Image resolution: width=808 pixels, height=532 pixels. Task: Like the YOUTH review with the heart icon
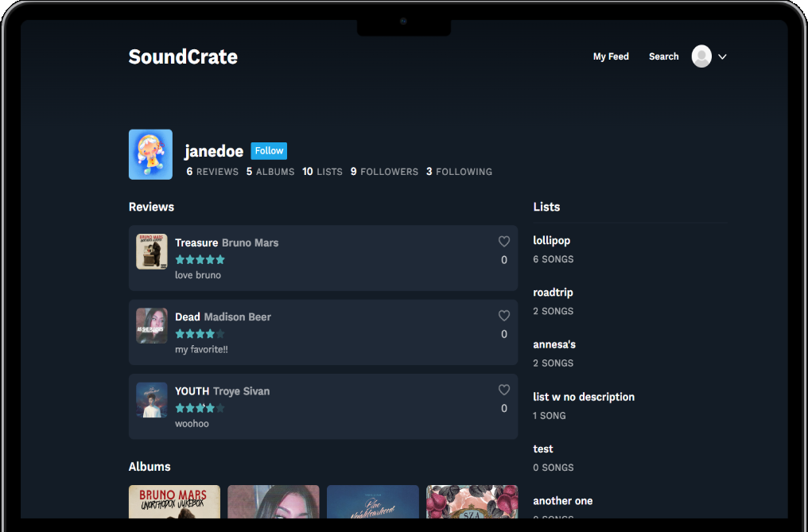tap(504, 390)
